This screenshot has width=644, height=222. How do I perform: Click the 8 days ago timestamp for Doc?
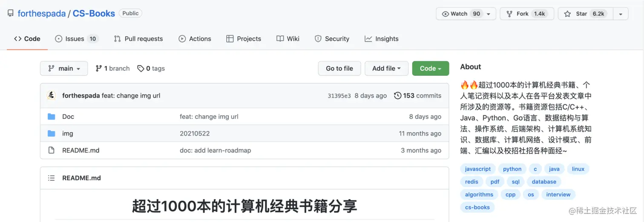[x=425, y=117]
